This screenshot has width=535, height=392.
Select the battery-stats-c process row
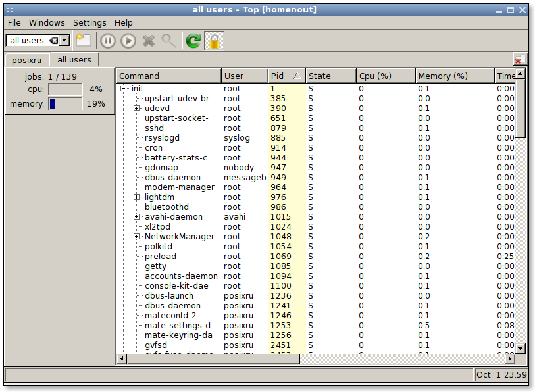317,158
